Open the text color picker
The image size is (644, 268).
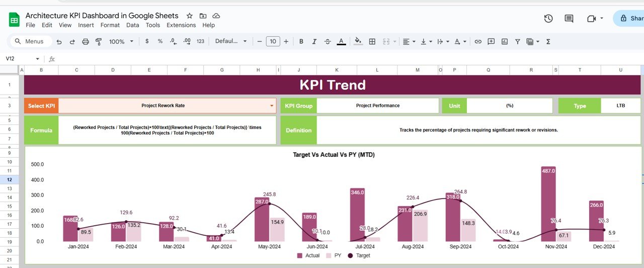pos(341,41)
